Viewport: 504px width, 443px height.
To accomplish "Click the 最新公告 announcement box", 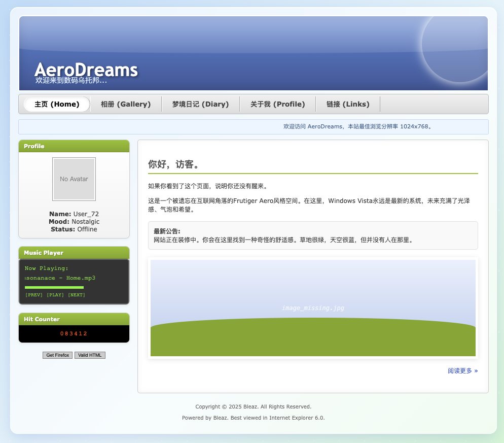I will click(313, 235).
